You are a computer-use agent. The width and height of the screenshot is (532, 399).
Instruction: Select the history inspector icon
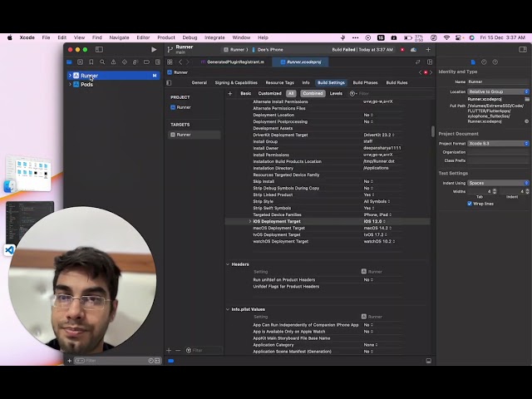pyautogui.click(x=484, y=62)
